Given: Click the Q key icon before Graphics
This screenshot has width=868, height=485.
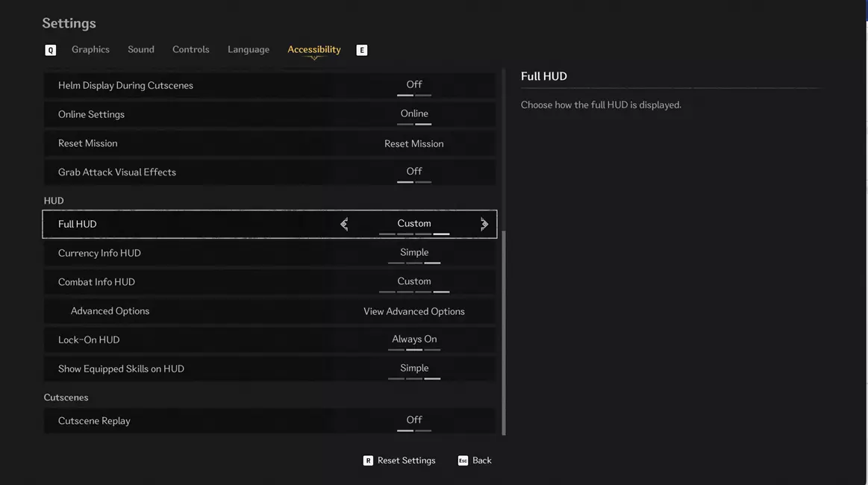Looking at the screenshot, I should pos(51,50).
